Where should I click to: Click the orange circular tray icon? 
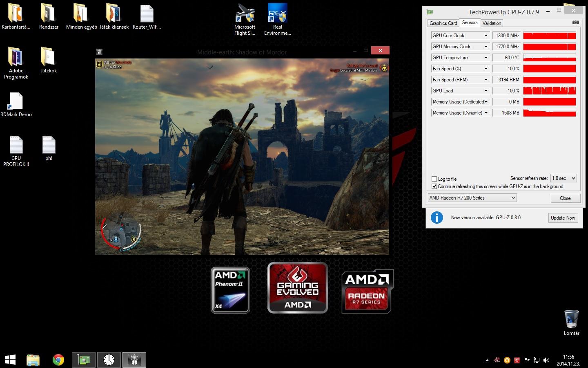[507, 360]
